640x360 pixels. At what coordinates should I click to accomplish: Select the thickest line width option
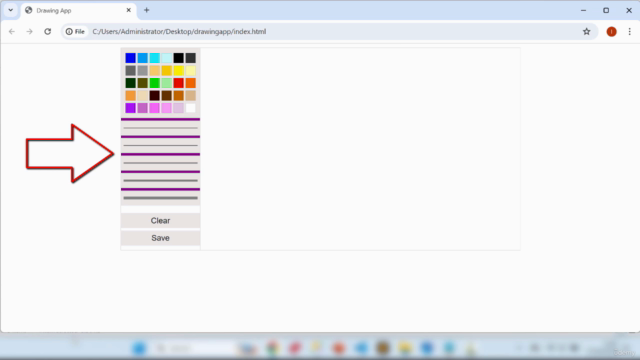(x=160, y=198)
